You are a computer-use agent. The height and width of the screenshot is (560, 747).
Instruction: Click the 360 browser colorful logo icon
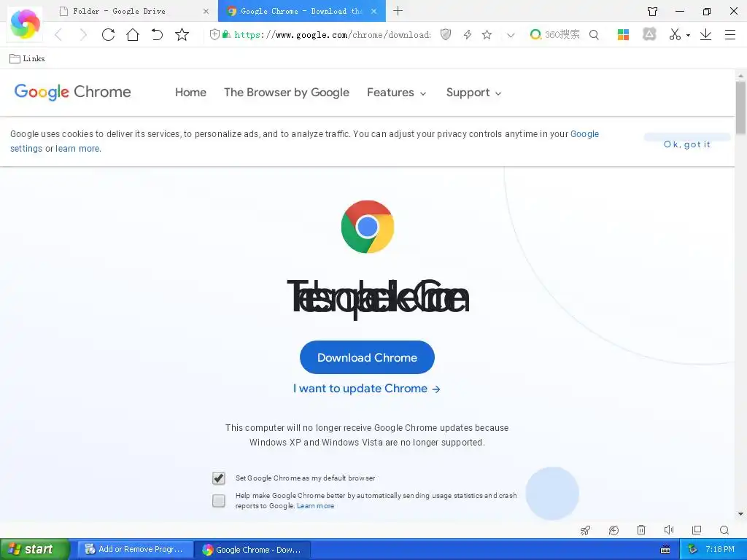[x=25, y=24]
